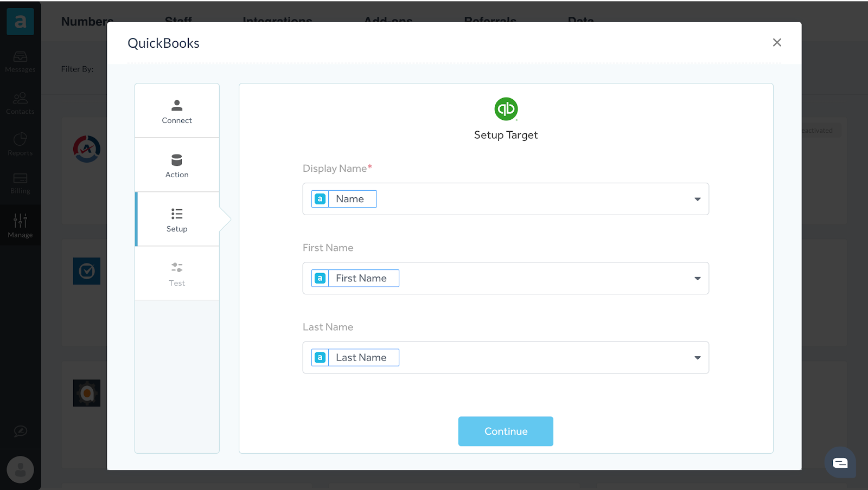868x490 pixels.
Task: Select the Setup step
Action: point(177,220)
